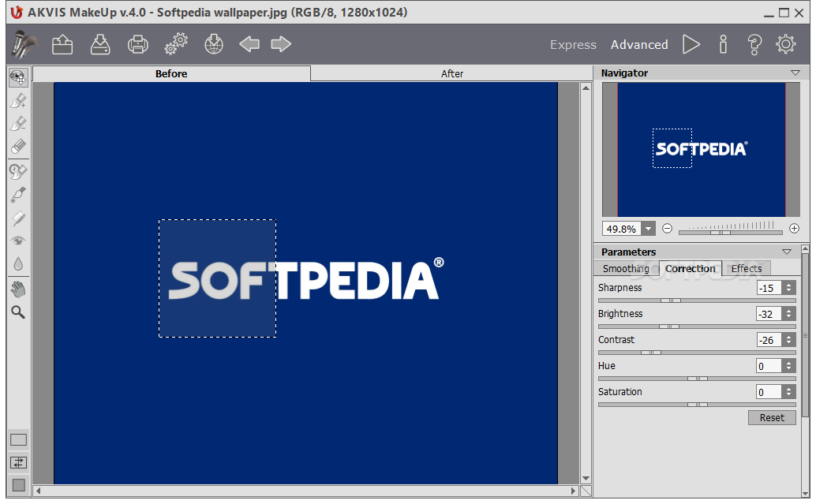Image resolution: width=816 pixels, height=504 pixels.
Task: Click the canvas horizontal scrollbar right arrow
Action: point(573,491)
